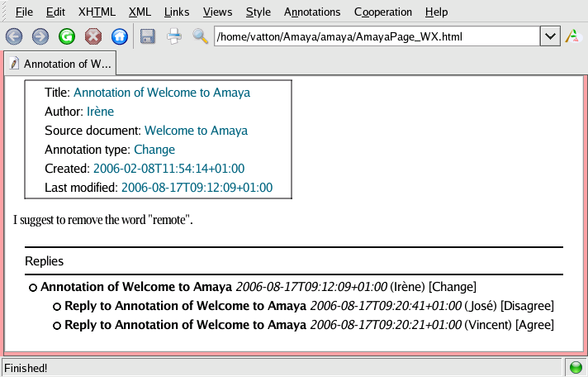Click the green status indicator in status bar
The height and width of the screenshot is (377, 588).
576,367
